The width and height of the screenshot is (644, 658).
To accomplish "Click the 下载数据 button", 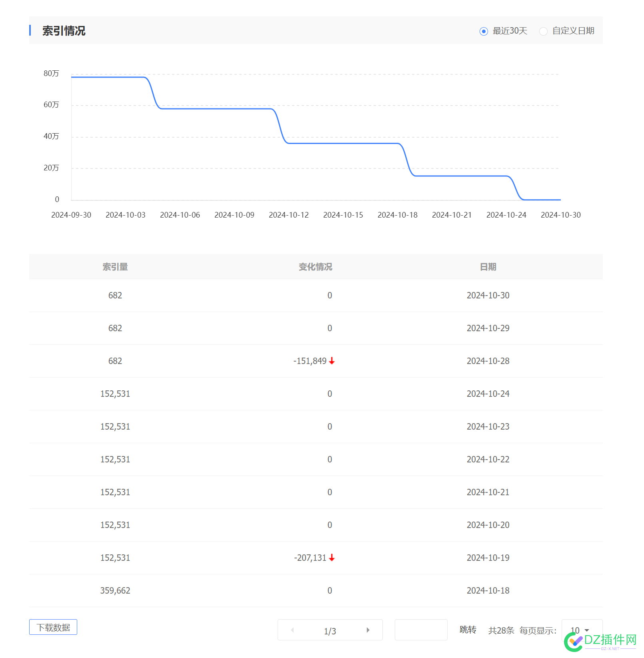I will click(53, 627).
